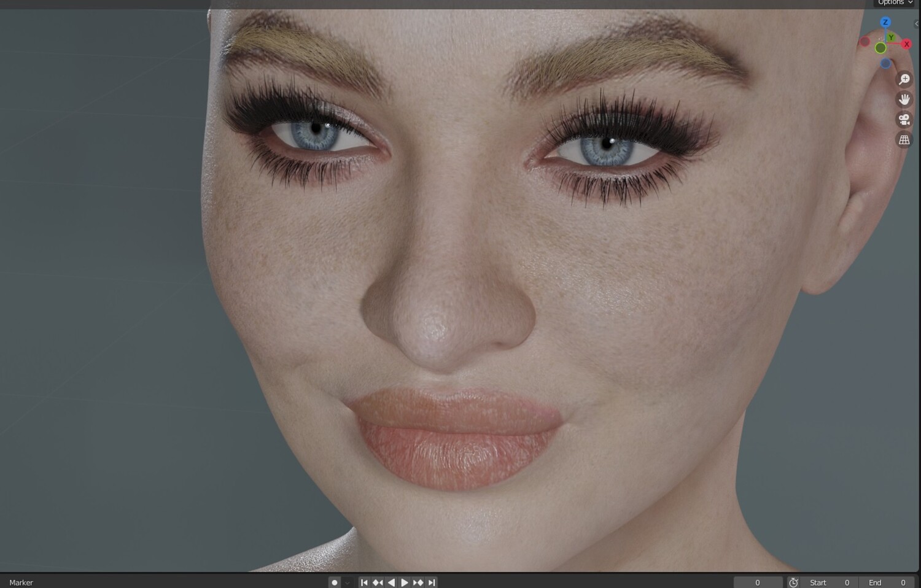The height and width of the screenshot is (588, 921).
Task: Click the green Y axis label on the gizmo
Action: pos(891,37)
